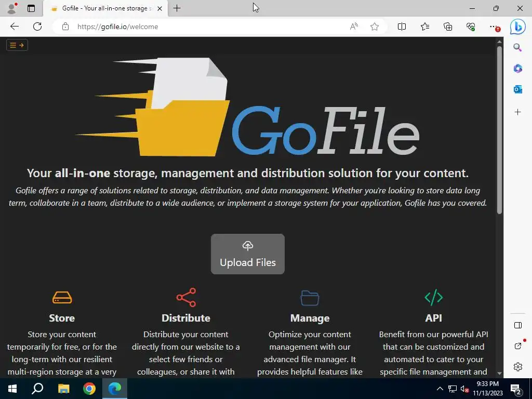Go back using browser back arrow
Screen dimensions: 532x399
click(x=14, y=26)
